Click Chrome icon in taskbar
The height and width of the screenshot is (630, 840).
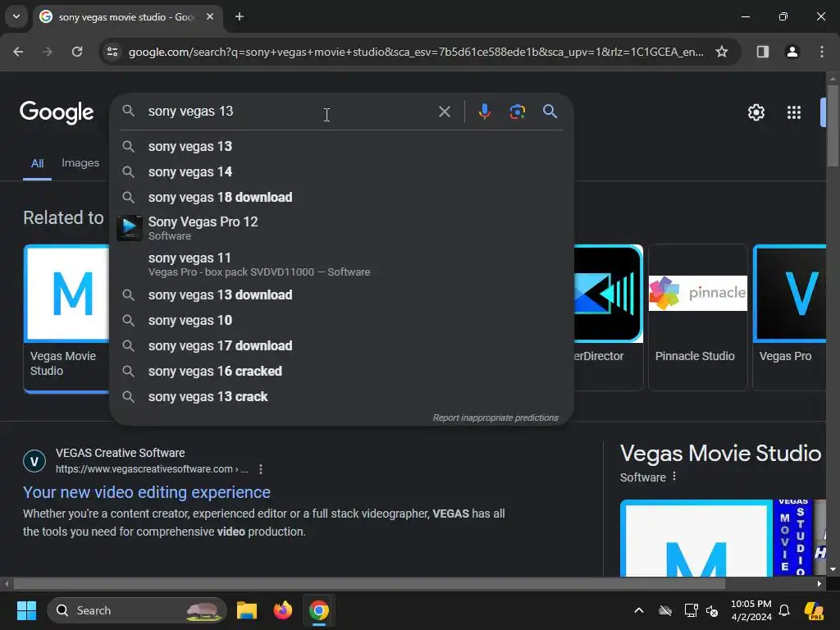(319, 610)
